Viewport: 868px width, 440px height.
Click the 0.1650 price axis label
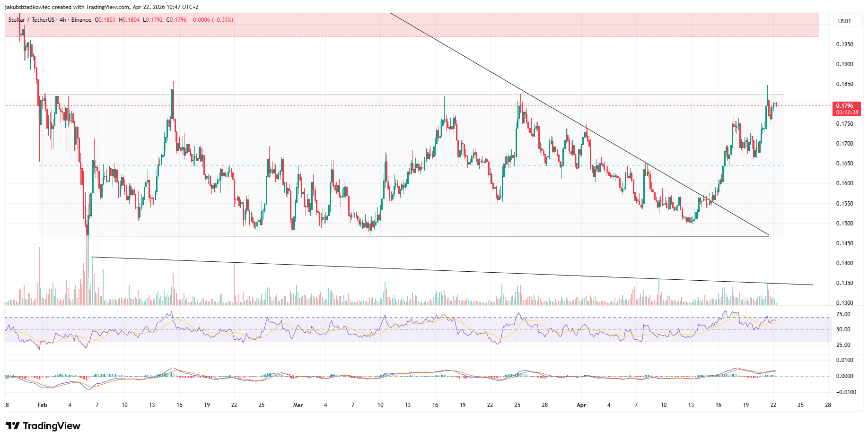(x=845, y=164)
